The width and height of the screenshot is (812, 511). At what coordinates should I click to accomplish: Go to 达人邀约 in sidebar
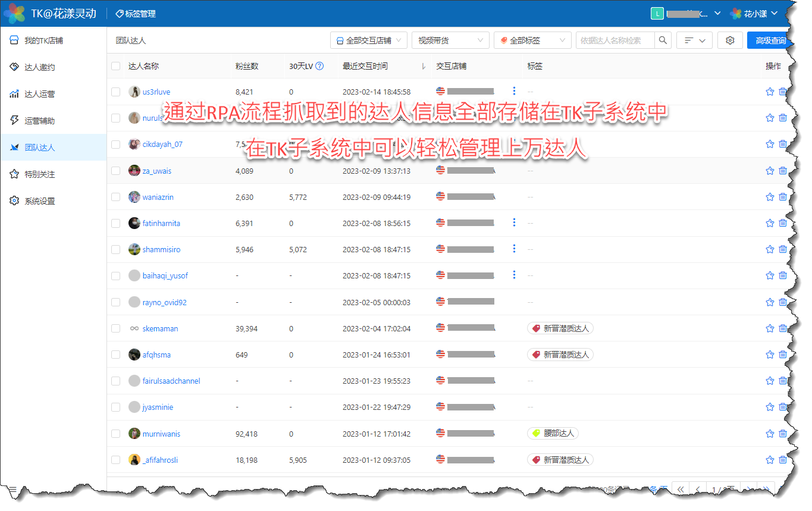pos(39,67)
